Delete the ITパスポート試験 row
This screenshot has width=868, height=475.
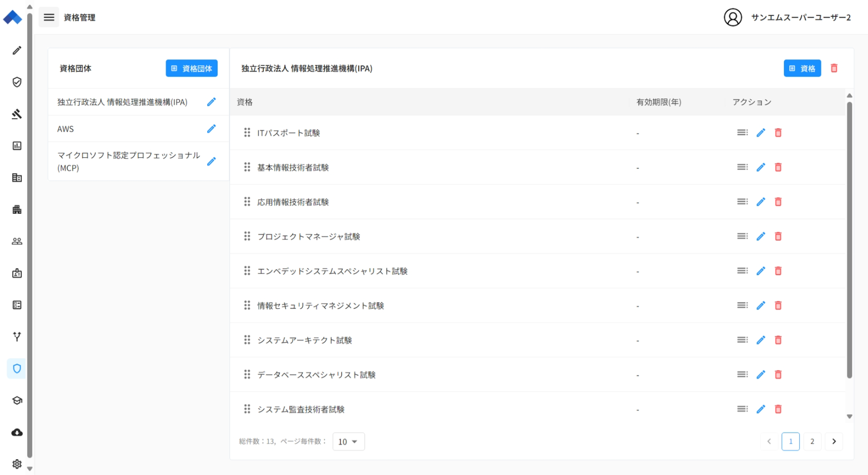(778, 133)
